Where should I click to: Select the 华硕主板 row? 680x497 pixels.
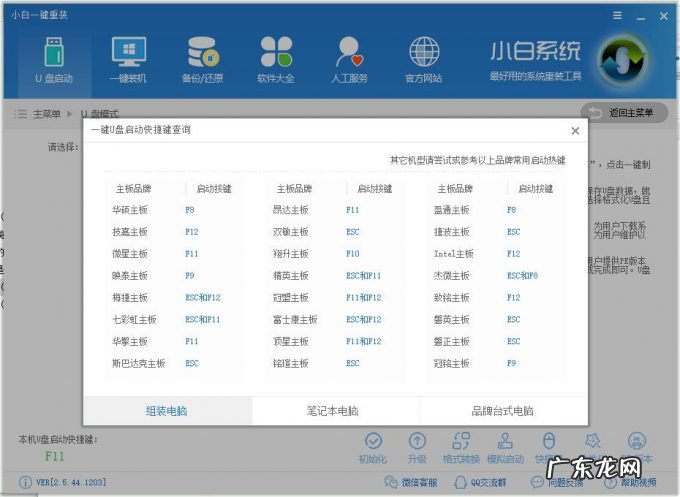pos(173,210)
